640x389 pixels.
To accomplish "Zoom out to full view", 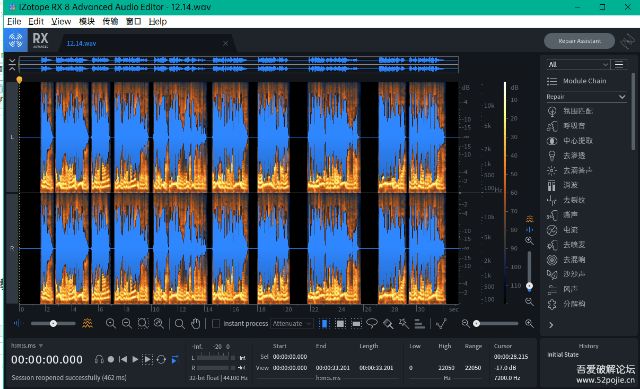I will pos(159,324).
